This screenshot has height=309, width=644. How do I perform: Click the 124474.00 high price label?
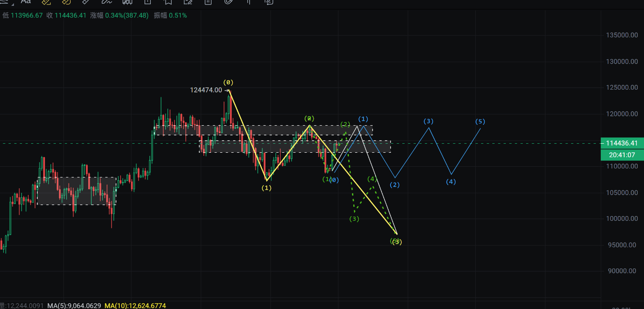tap(206, 90)
